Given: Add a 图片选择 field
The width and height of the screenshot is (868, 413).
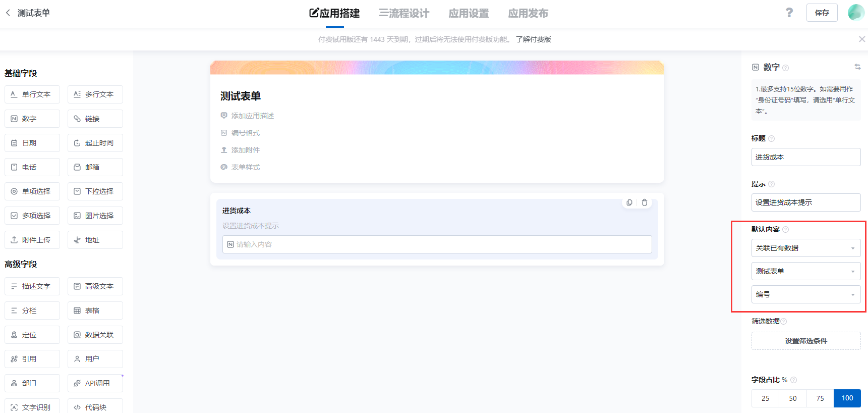Looking at the screenshot, I should coord(95,216).
